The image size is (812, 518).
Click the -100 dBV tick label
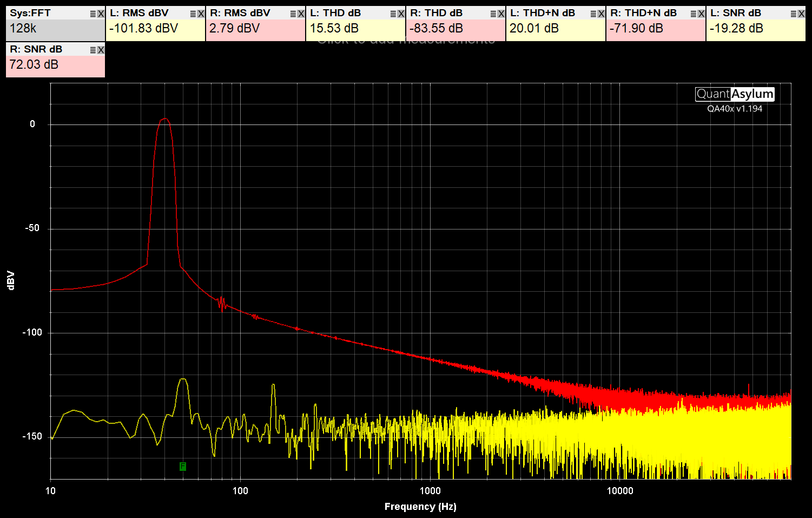click(32, 332)
